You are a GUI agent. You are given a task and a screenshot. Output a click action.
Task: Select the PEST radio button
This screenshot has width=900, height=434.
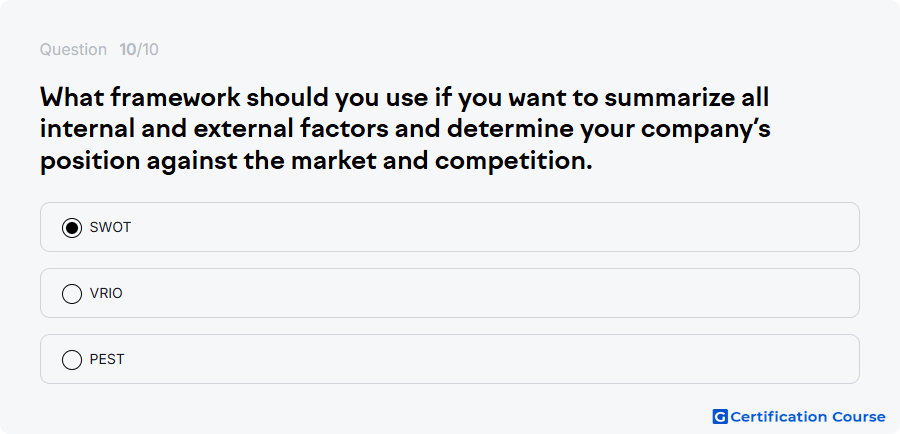(72, 360)
